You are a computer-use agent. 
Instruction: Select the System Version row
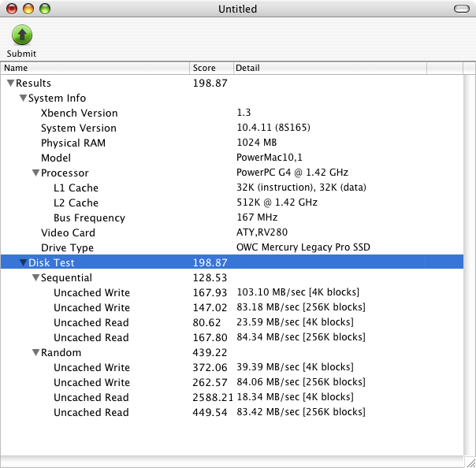(x=79, y=128)
